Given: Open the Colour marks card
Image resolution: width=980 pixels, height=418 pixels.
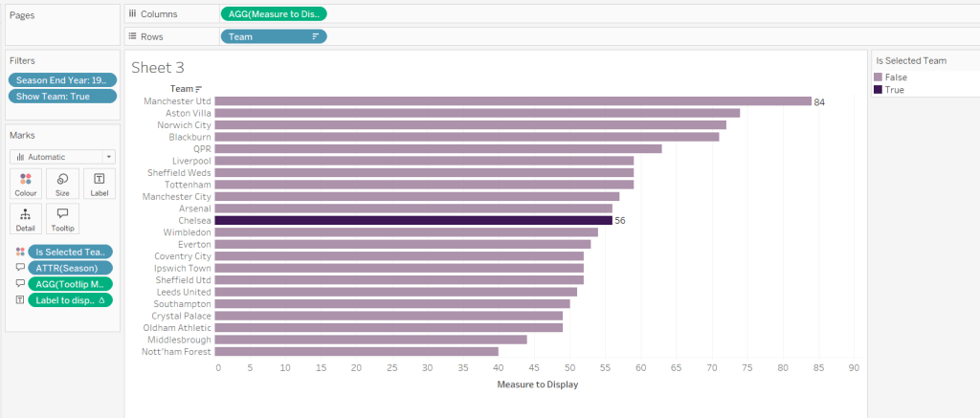Looking at the screenshot, I should [26, 184].
